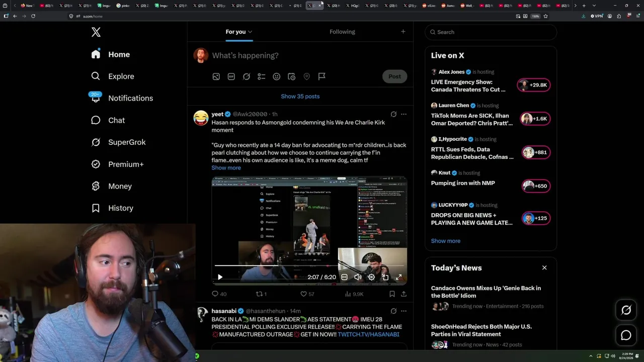Play the video in yeet's post
Screen dimensions: 644x362
tap(220, 277)
